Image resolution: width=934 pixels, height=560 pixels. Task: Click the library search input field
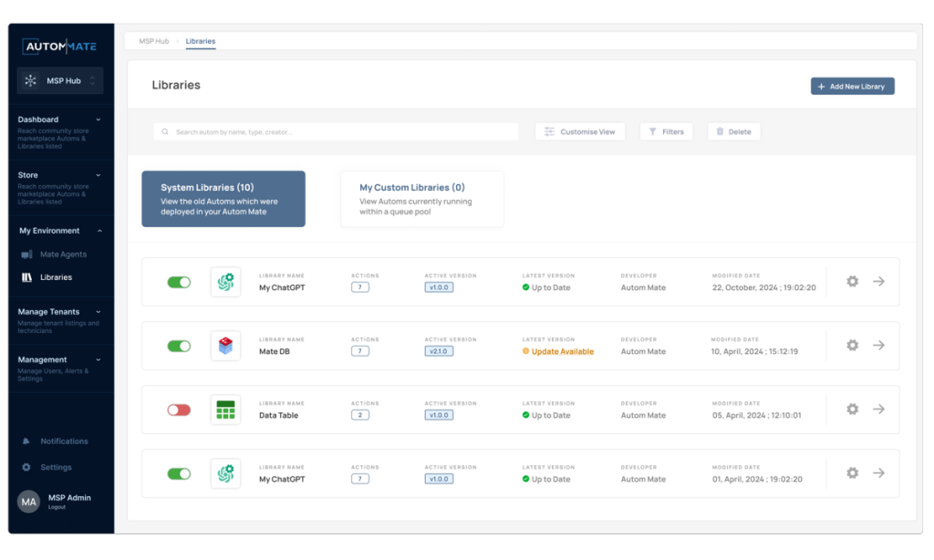point(336,132)
